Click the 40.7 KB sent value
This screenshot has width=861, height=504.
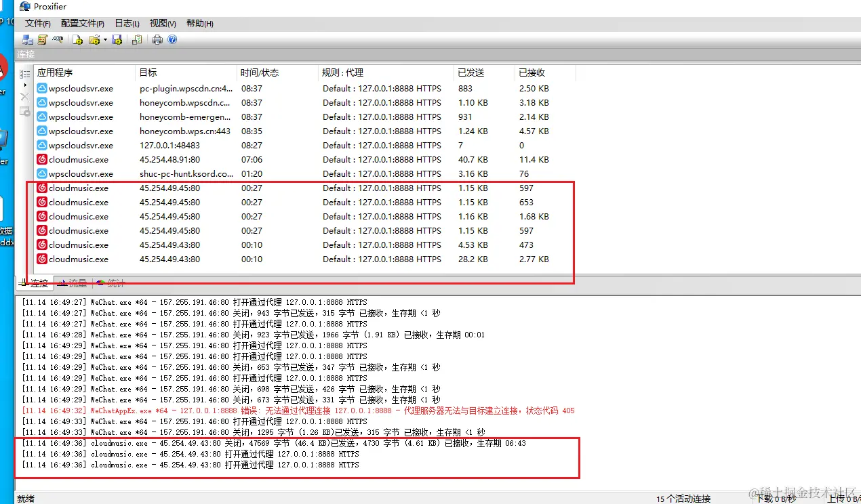(473, 160)
